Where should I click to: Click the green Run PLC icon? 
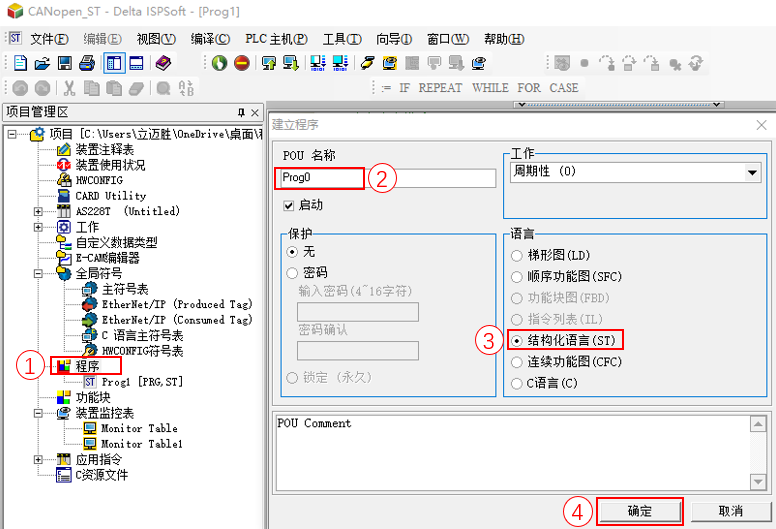pos(219,63)
